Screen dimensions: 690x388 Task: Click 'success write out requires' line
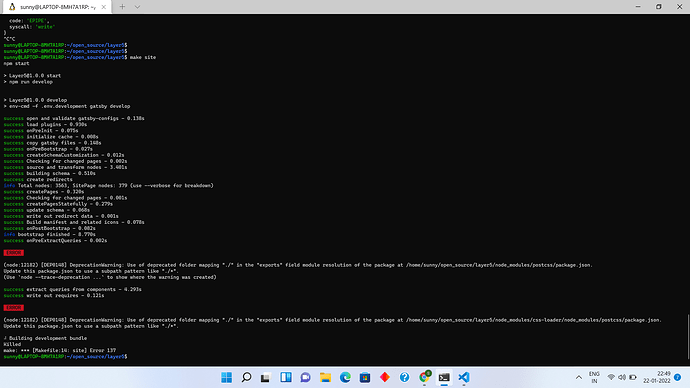click(x=54, y=296)
